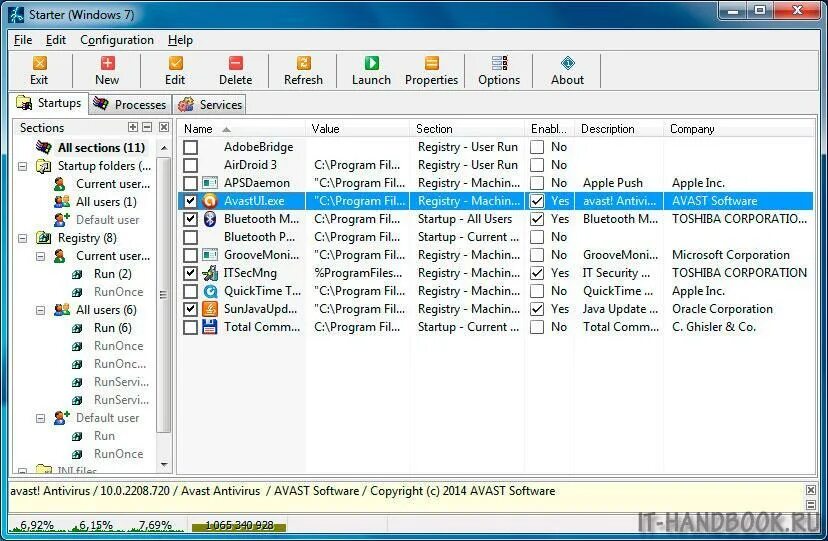Switch to the Services tab

click(210, 105)
